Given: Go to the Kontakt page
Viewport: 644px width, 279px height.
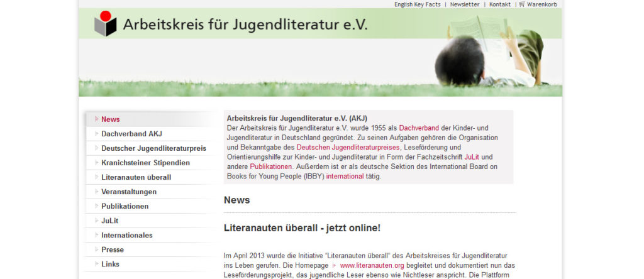Looking at the screenshot, I should pyautogui.click(x=500, y=4).
